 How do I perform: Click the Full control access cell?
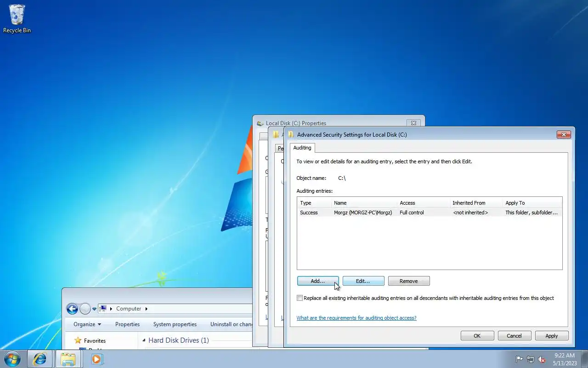tap(412, 213)
